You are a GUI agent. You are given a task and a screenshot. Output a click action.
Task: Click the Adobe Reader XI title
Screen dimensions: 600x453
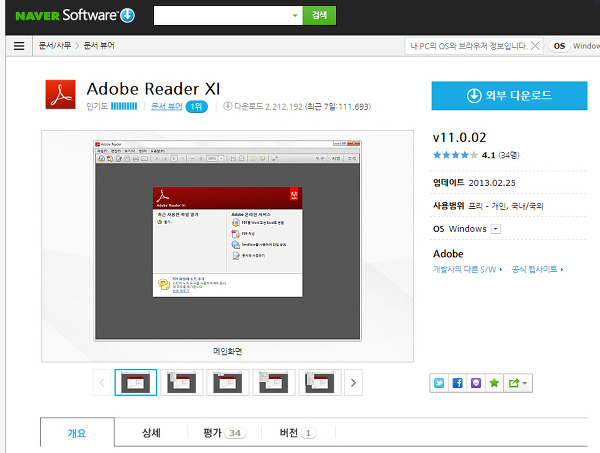click(x=153, y=89)
